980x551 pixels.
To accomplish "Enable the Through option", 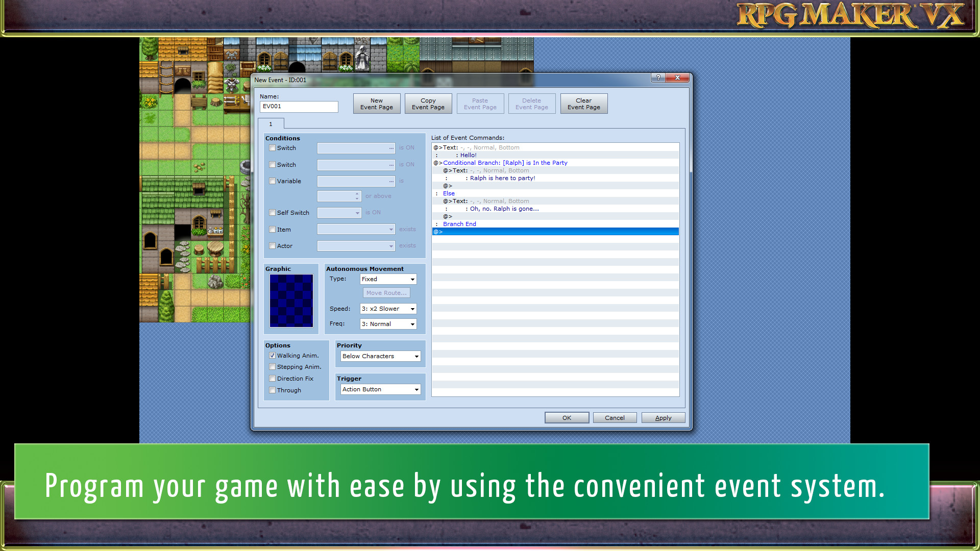I will click(273, 390).
